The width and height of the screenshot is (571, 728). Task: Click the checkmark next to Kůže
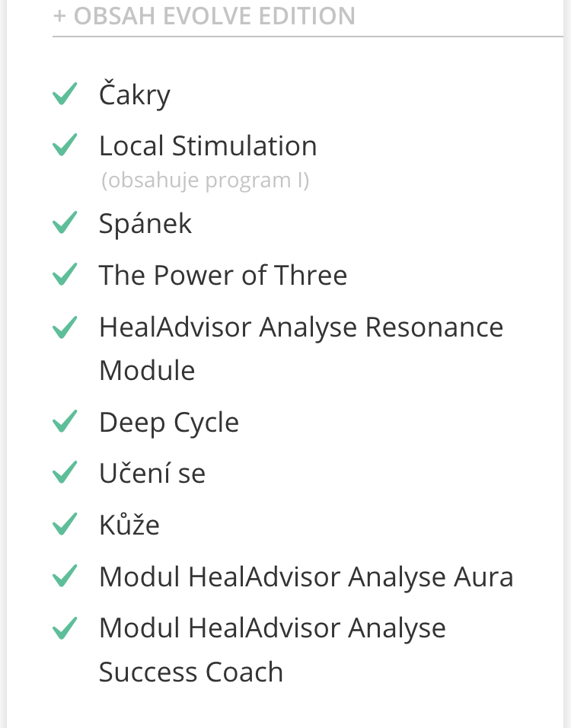click(x=65, y=524)
